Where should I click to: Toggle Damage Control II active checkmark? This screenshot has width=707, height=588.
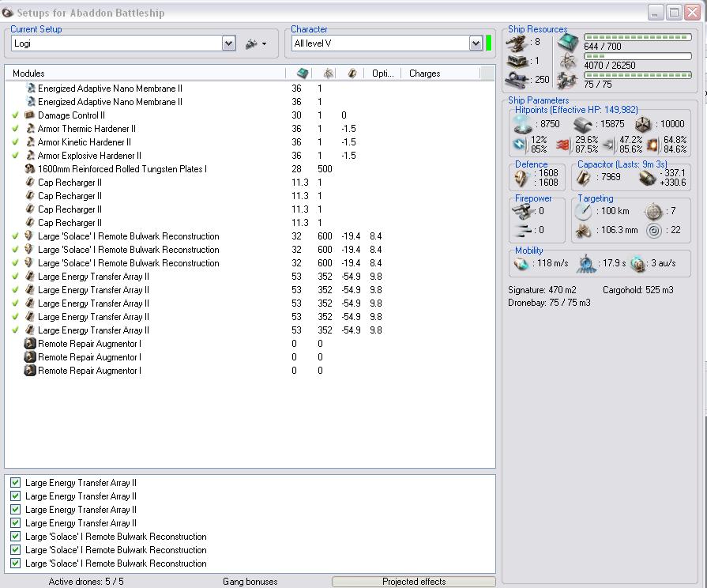pyautogui.click(x=15, y=115)
